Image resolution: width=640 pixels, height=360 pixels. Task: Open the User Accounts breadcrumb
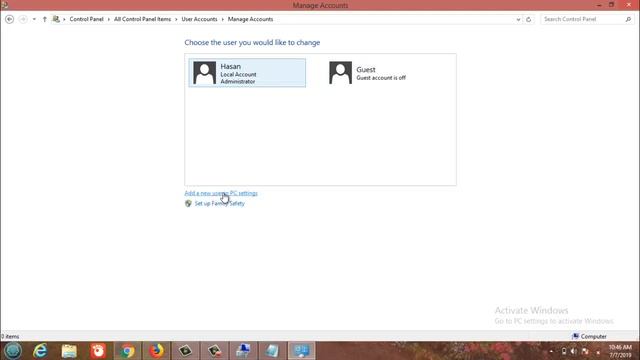(199, 19)
